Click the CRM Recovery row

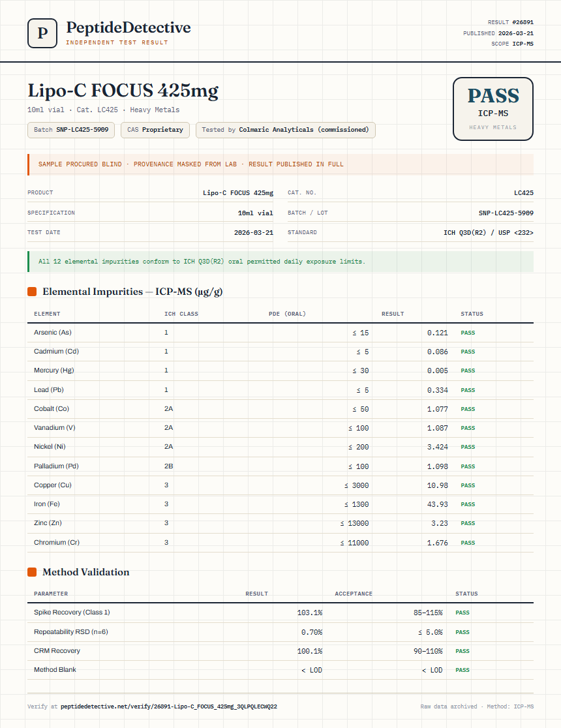pos(280,651)
